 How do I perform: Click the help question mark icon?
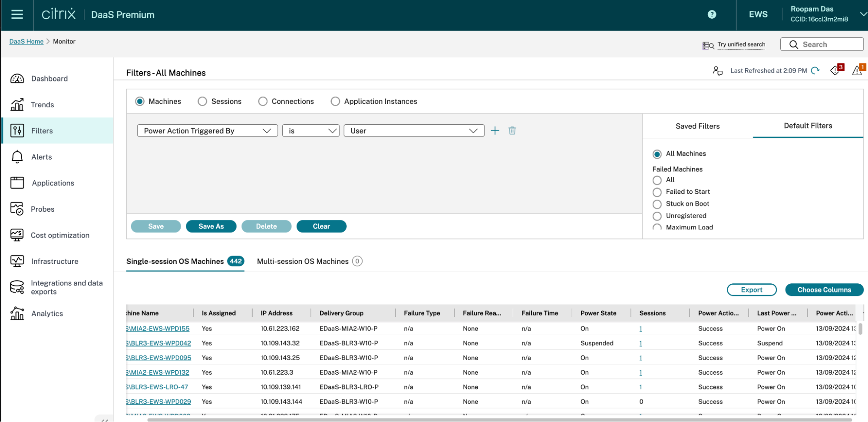point(712,14)
